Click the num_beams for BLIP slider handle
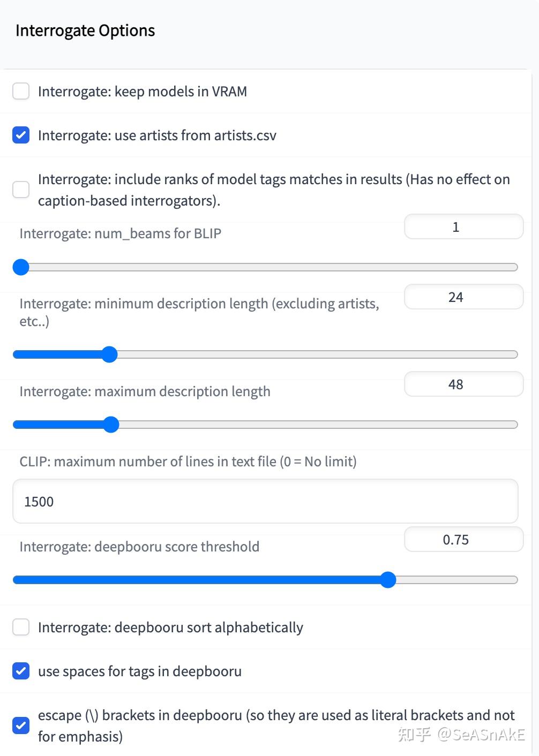This screenshot has height=756, width=539. pyautogui.click(x=21, y=267)
